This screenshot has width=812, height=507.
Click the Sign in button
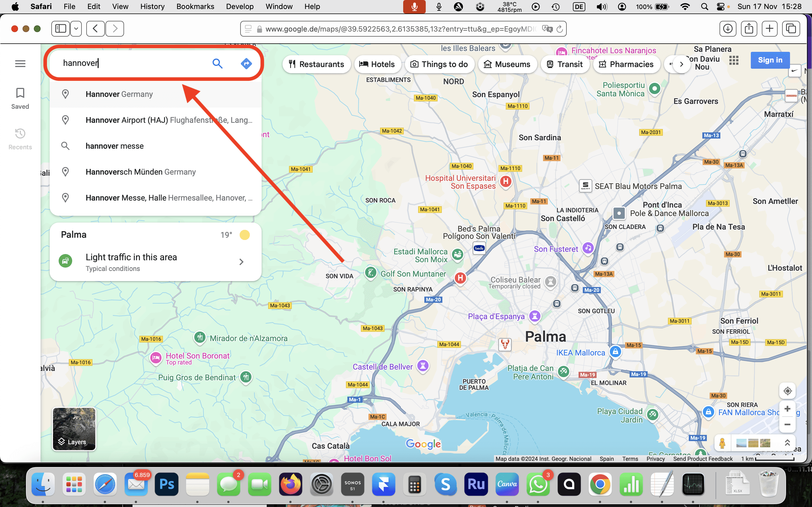coord(770,60)
